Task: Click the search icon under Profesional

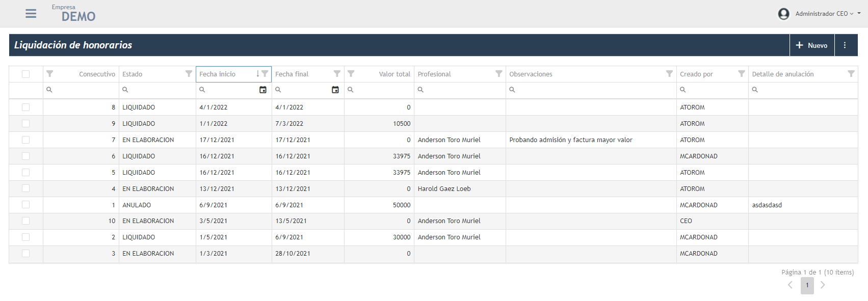Action: point(420,90)
